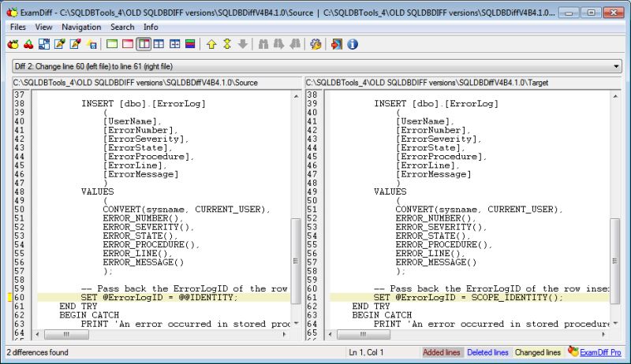
Task: Open the Info menu
Action: coord(151,27)
